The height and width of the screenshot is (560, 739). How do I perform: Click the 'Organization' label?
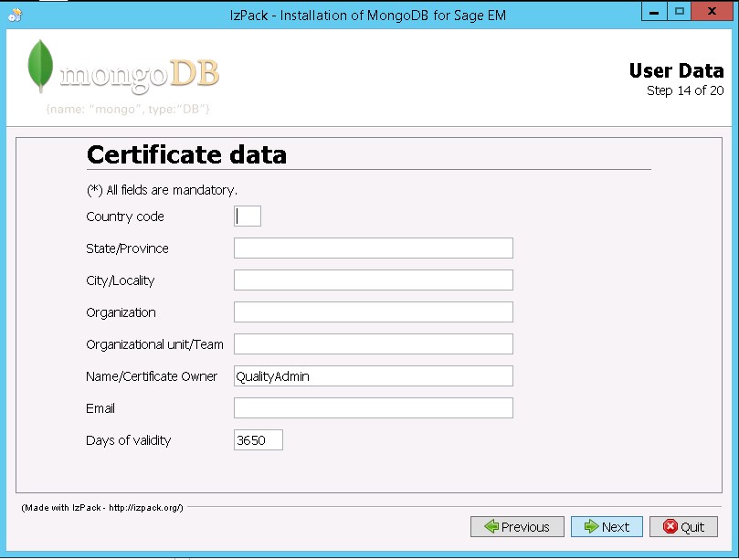point(121,312)
